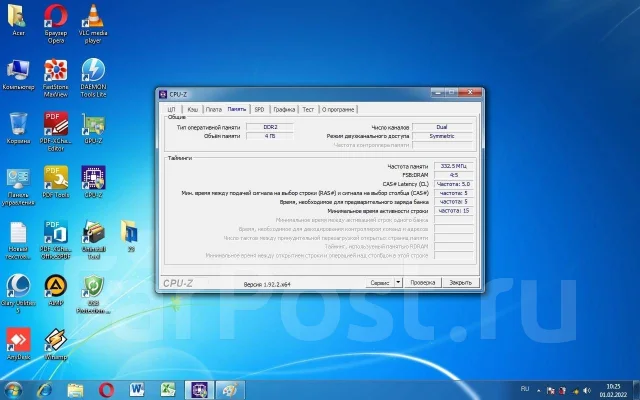Open the SPD tab
The image size is (640, 400).
[259, 109]
